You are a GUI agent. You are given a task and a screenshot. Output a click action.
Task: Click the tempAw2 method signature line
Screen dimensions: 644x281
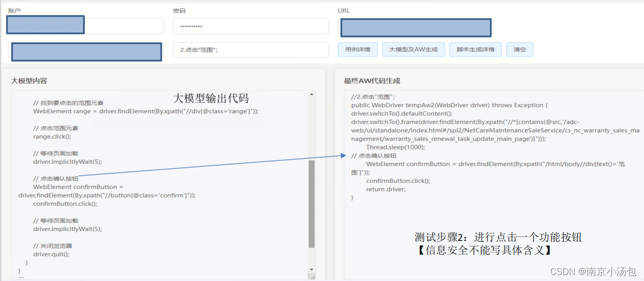(x=450, y=105)
